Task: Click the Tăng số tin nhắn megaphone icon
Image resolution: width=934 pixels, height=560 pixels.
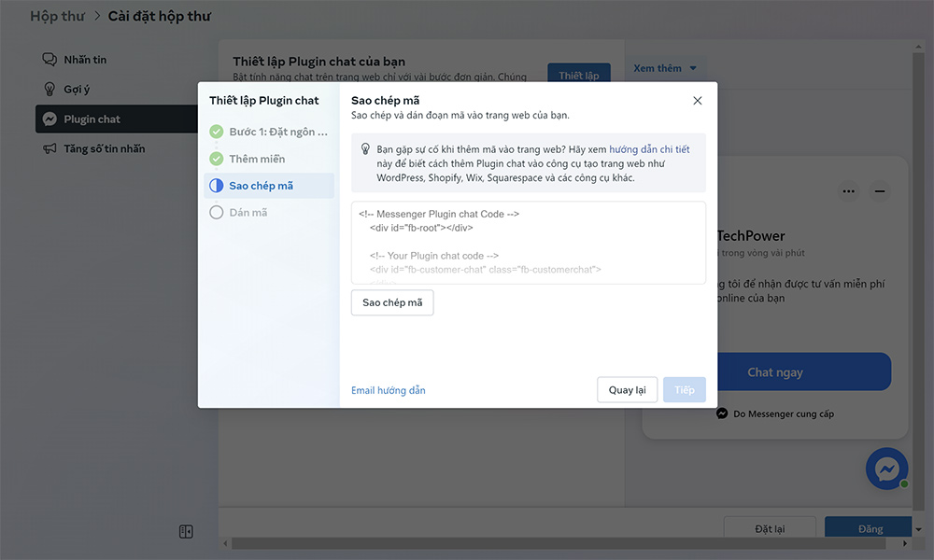Action: 50,148
